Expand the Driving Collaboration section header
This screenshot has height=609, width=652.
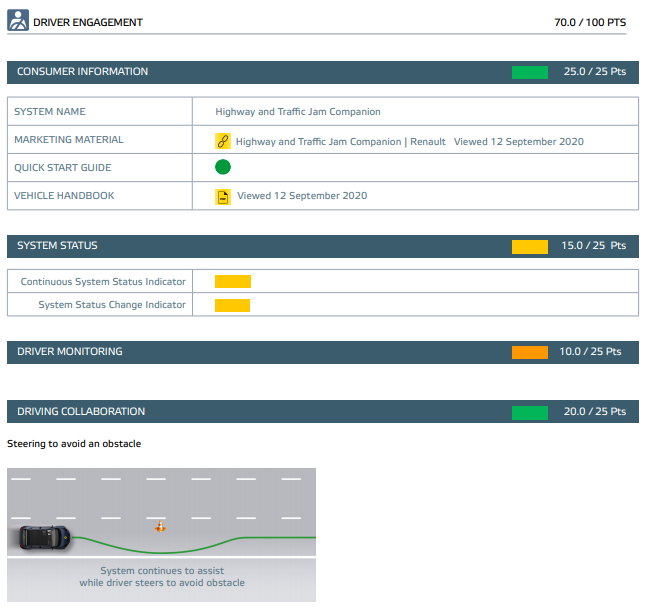(323, 412)
